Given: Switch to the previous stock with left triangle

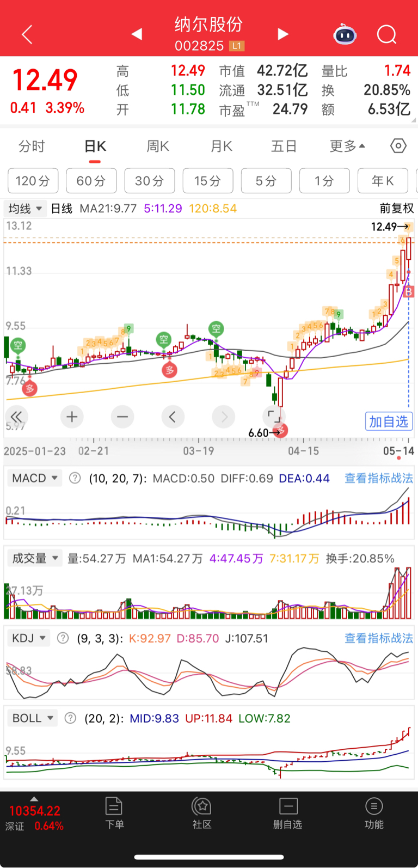Looking at the screenshot, I should tap(137, 34).
